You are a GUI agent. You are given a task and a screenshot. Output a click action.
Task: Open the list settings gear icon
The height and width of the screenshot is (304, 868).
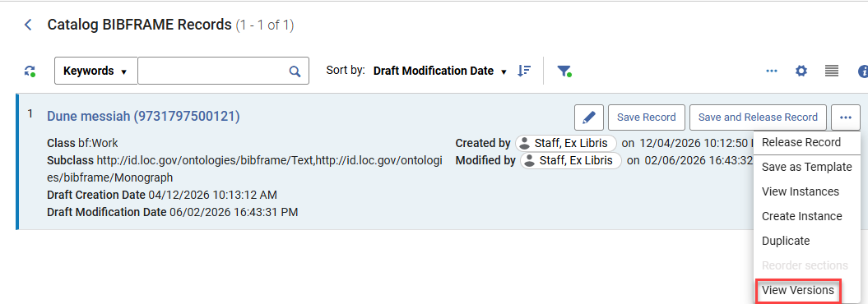(801, 71)
